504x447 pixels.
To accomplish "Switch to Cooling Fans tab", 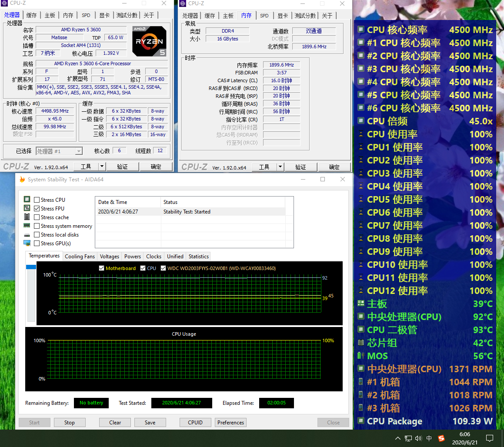I will pyautogui.click(x=80, y=257).
